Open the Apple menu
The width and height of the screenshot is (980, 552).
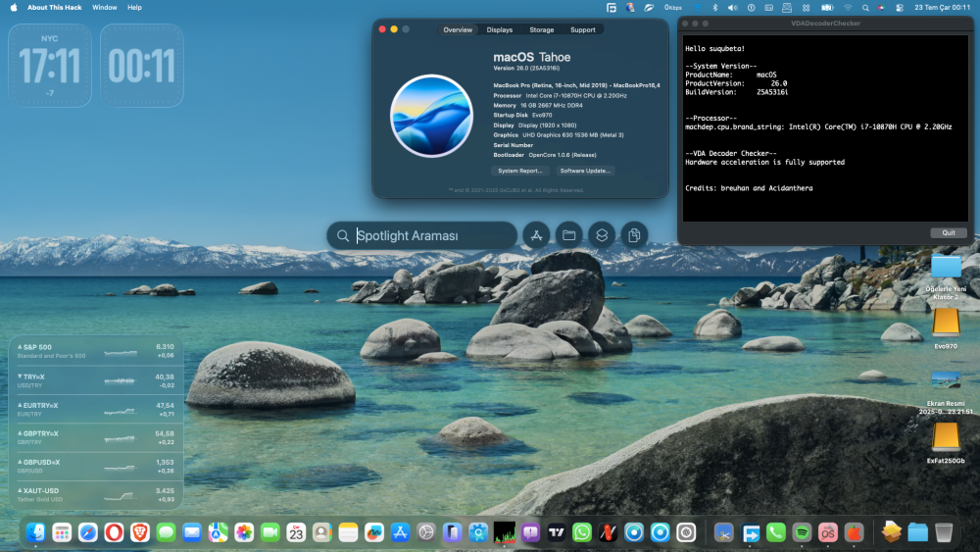[x=14, y=8]
